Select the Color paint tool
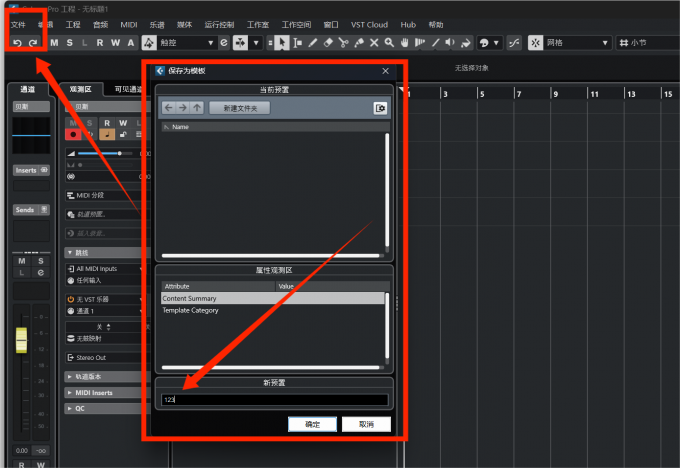 [465, 43]
